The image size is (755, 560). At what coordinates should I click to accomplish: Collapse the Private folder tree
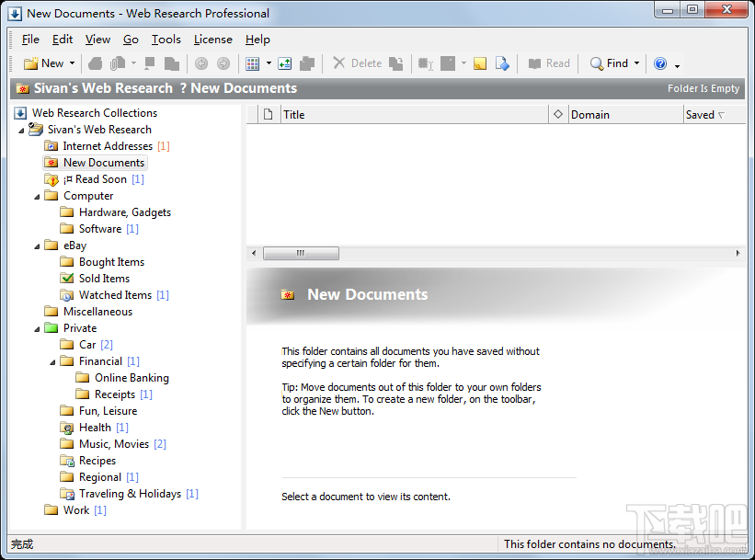click(36, 327)
